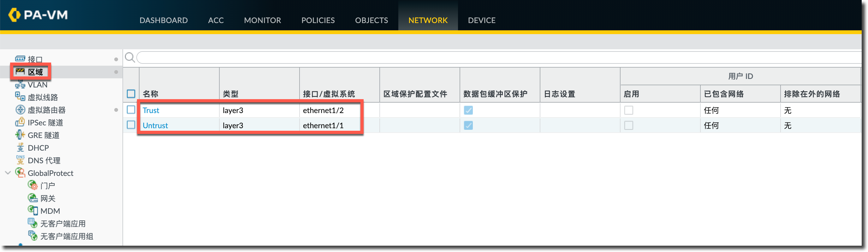Open DNS 代理 proxy icon
Screen dimensions: 868x252
point(20,160)
